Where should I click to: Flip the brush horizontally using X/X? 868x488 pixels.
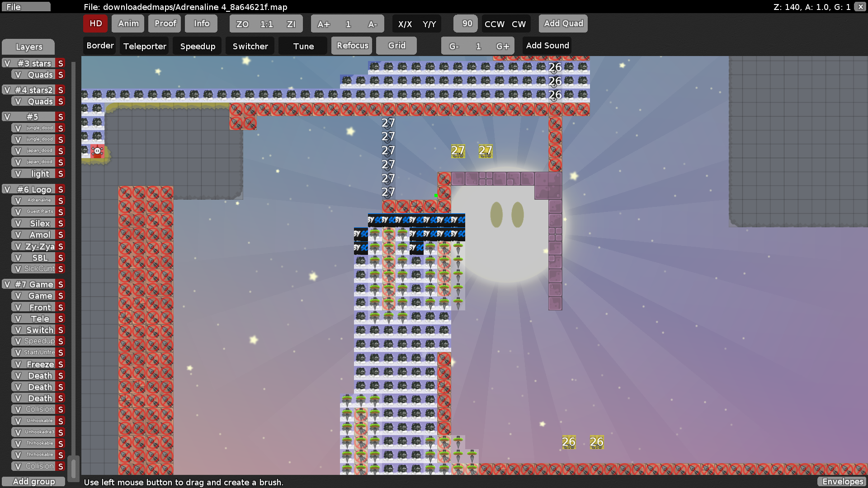tap(405, 23)
